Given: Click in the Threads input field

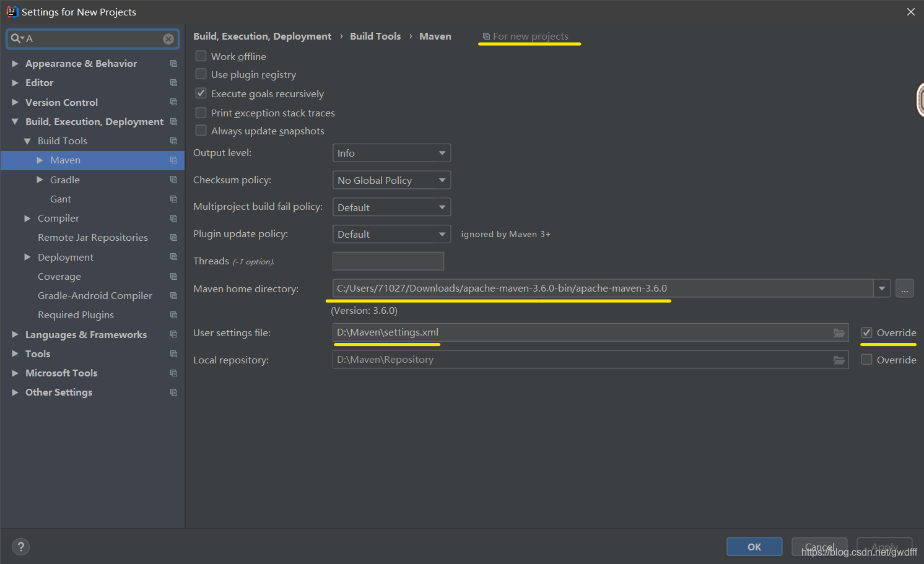Looking at the screenshot, I should [x=388, y=261].
